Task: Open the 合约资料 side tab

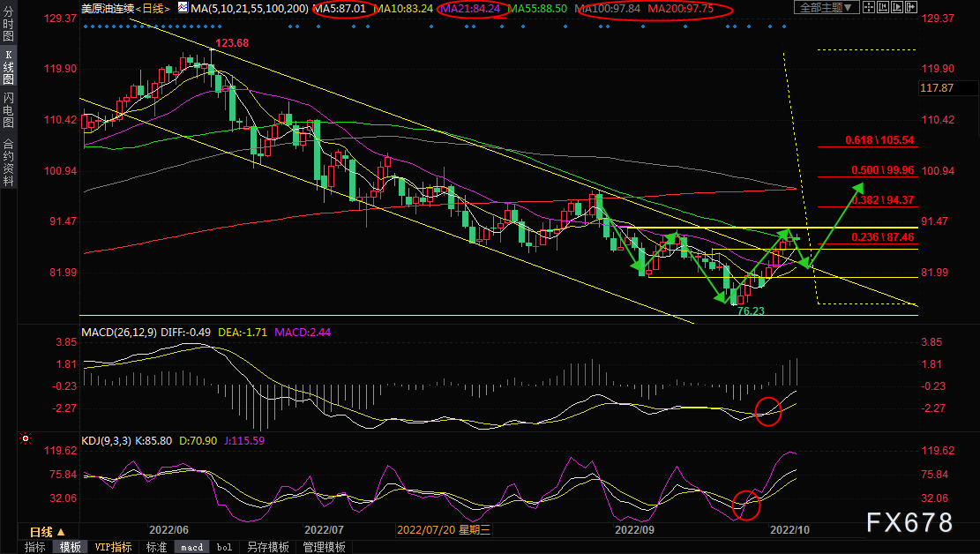Action: coord(8,162)
